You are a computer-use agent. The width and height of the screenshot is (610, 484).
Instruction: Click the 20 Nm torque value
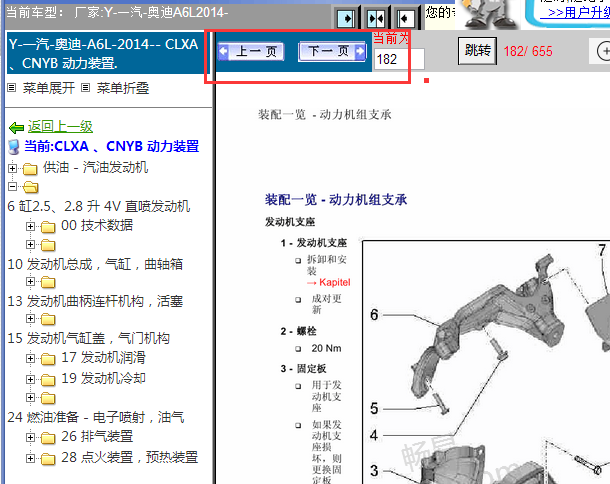(326, 348)
